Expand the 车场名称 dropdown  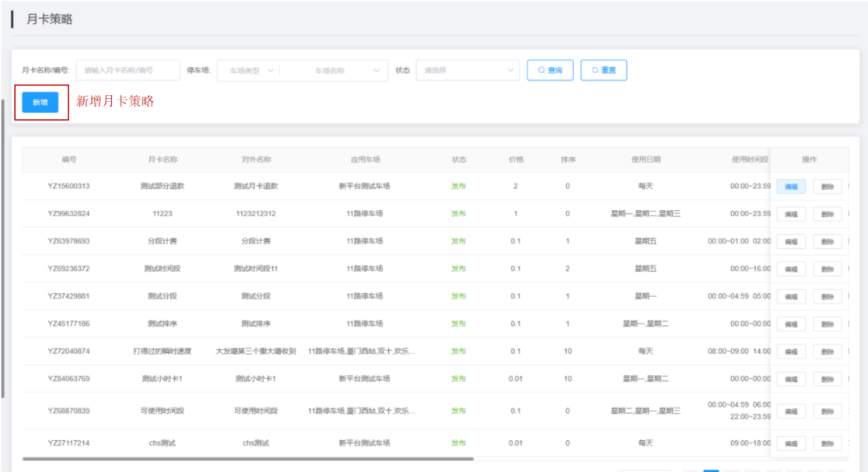tap(334, 70)
